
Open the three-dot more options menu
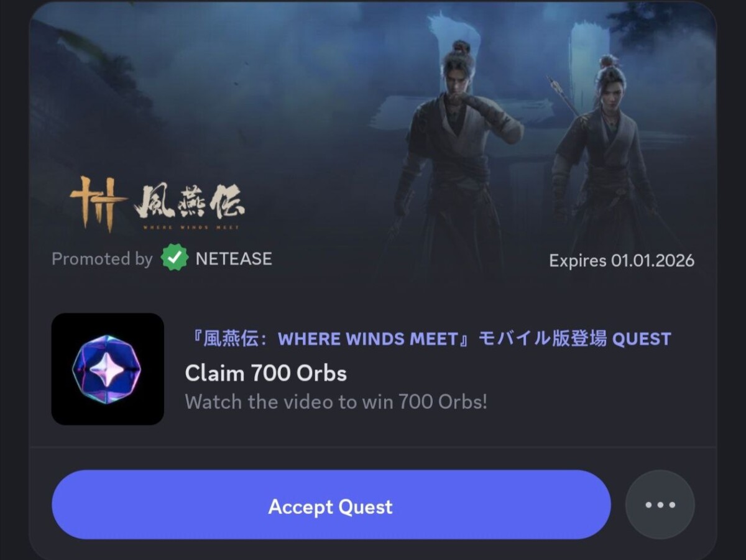pyautogui.click(x=660, y=505)
